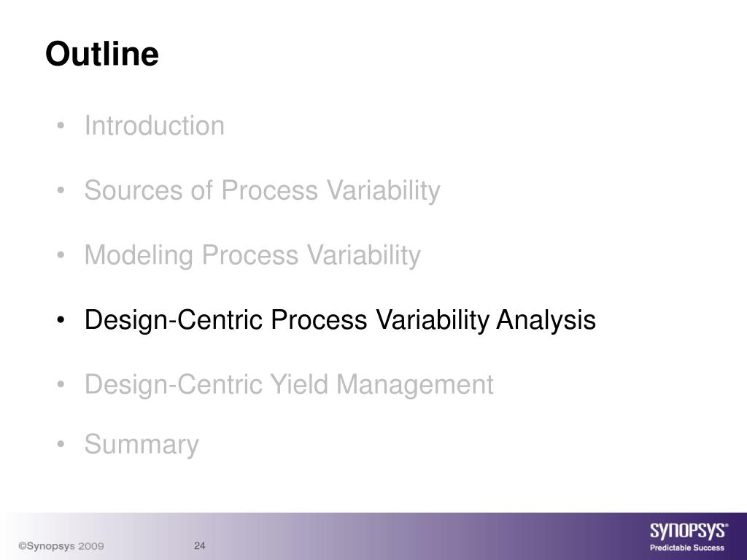Image resolution: width=747 pixels, height=560 pixels.
Task: Click bullet dot before Modeling Process Variability
Action: point(60,255)
